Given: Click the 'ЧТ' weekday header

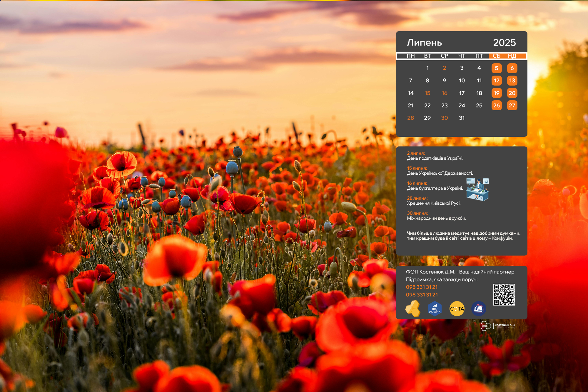Looking at the screenshot, I should pyautogui.click(x=462, y=56).
